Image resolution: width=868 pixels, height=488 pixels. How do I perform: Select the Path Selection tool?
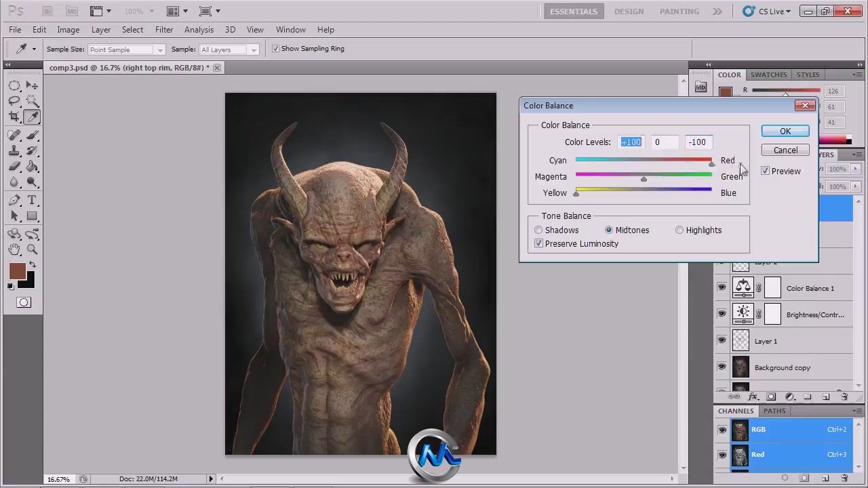(14, 216)
